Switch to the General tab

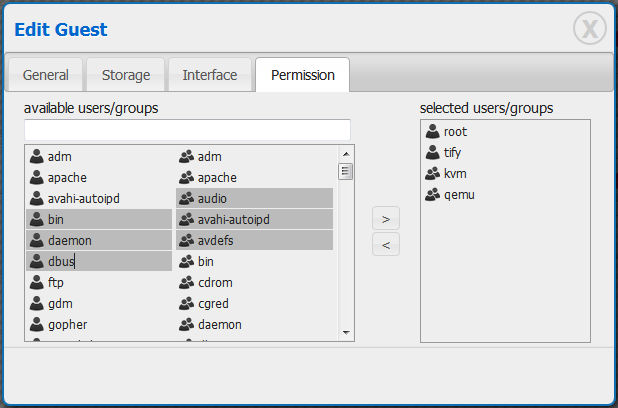(46, 75)
